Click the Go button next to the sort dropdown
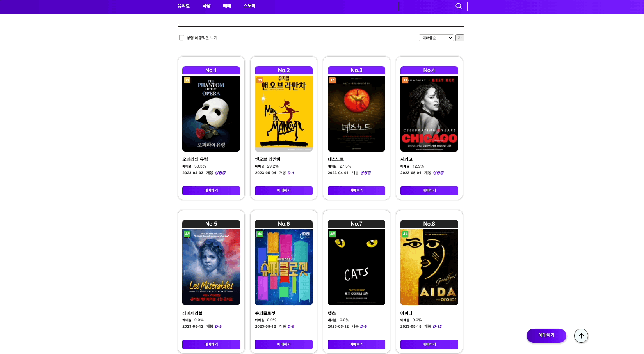Screen dimensions: 644x354 tap(460, 37)
